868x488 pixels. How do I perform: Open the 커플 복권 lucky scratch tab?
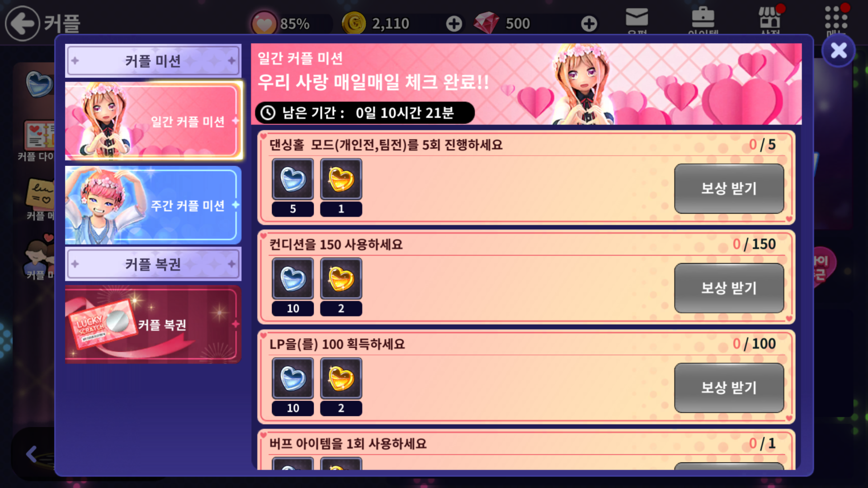[153, 324]
